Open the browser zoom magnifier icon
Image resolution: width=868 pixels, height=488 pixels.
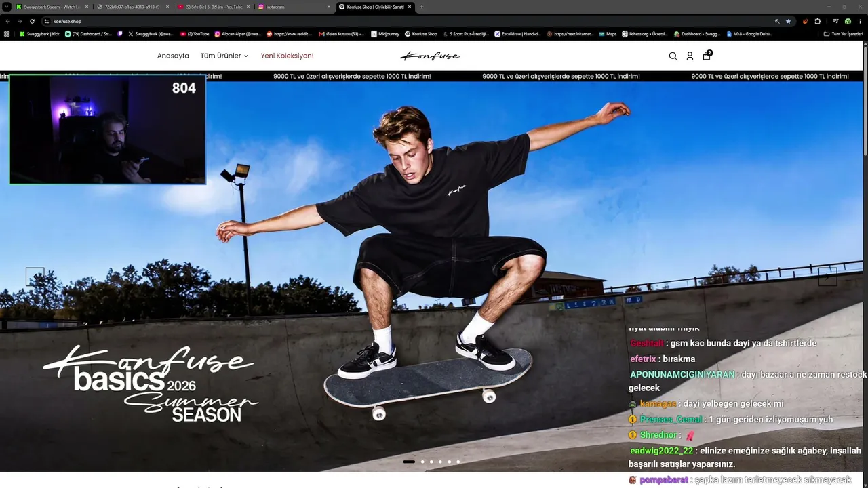[x=777, y=21]
